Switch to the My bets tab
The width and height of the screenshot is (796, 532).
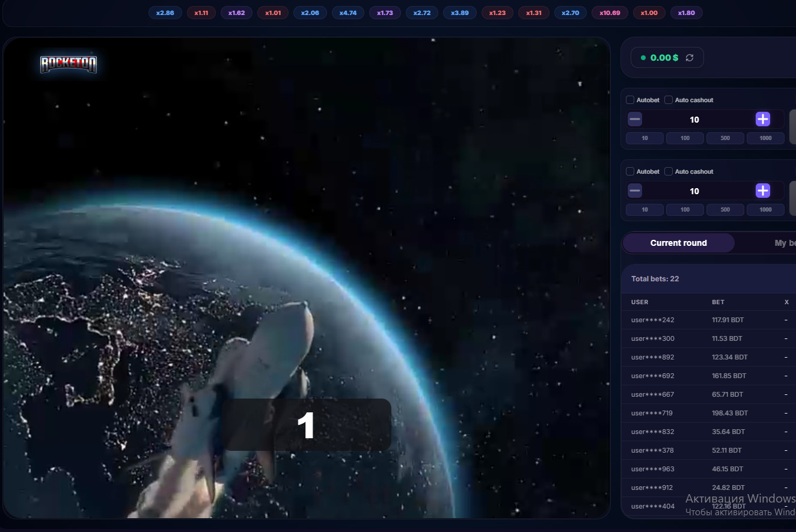point(785,243)
